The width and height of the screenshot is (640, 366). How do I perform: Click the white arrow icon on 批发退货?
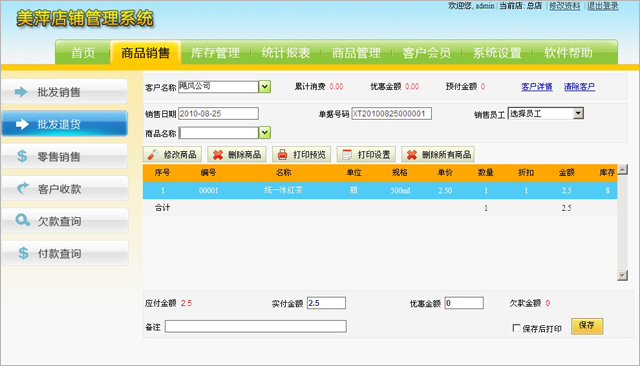pyautogui.click(x=22, y=124)
